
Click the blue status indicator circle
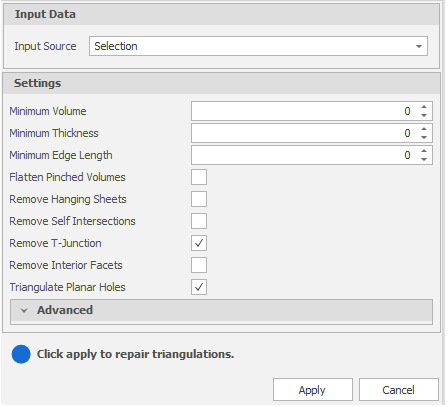[21, 354]
